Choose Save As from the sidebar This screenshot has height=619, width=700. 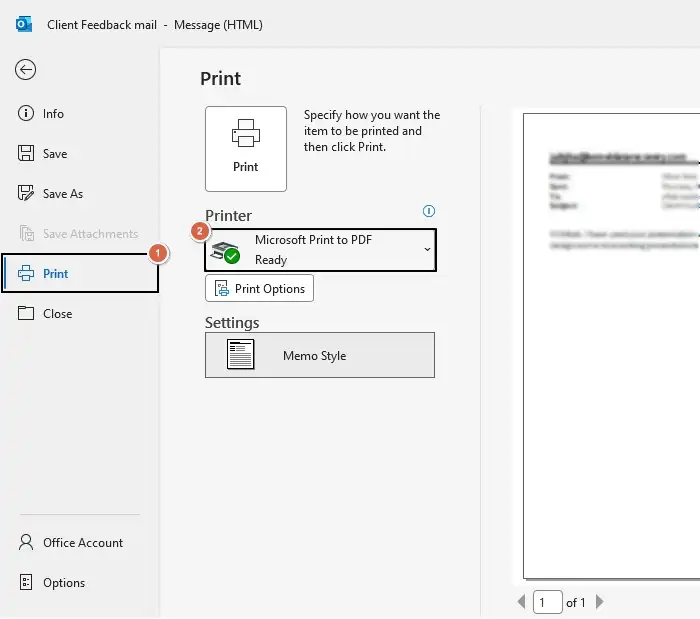[50, 194]
